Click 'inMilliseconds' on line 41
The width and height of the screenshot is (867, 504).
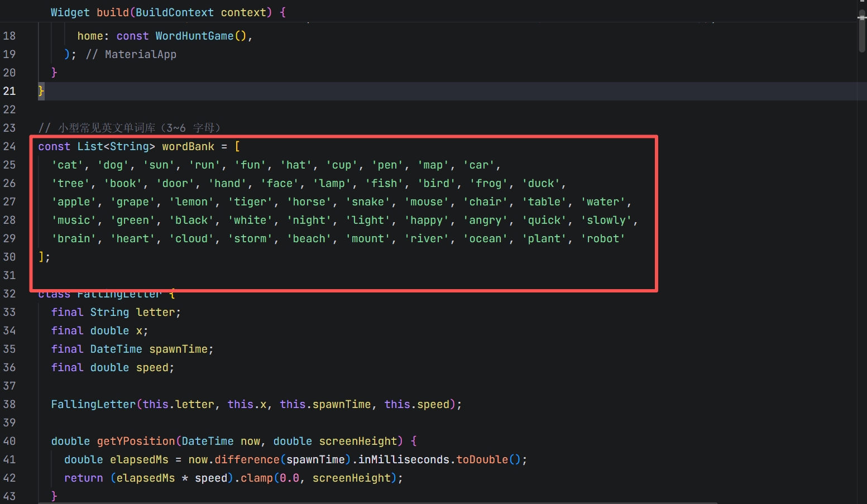[x=404, y=459]
